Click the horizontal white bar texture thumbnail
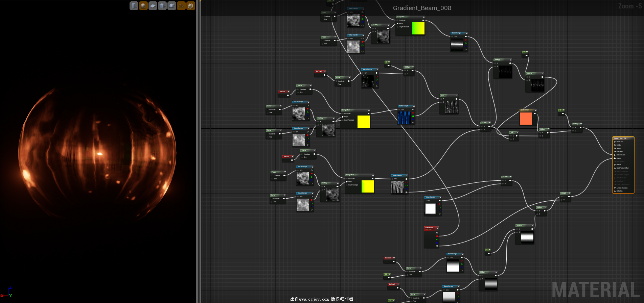Image resolution: width=644 pixels, height=303 pixels. [x=457, y=45]
